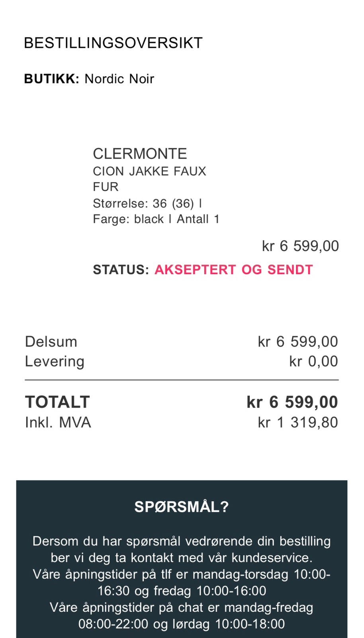The width and height of the screenshot is (364, 638).
Task: Click the item price kr 6 599,00
Action: (x=300, y=246)
